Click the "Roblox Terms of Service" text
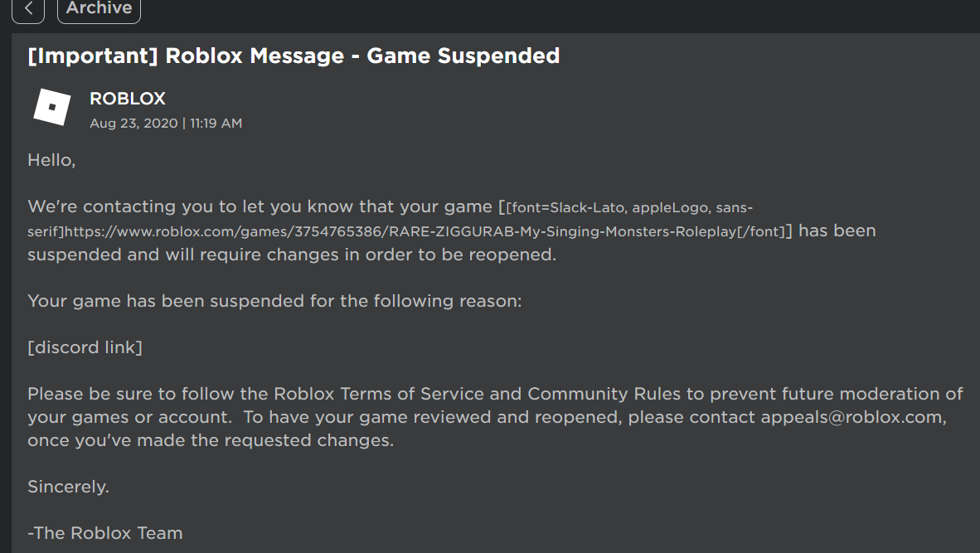Screen dimensions: 980x553 point(397,394)
